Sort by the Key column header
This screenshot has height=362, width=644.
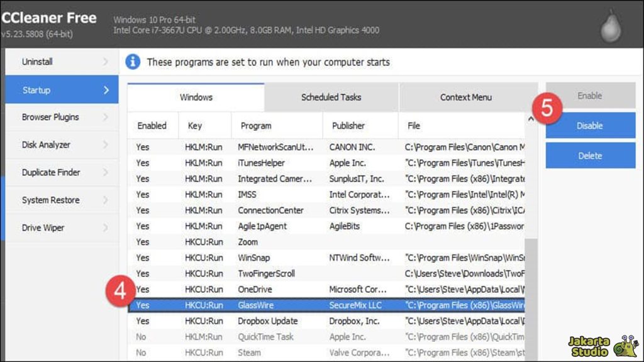[204, 126]
